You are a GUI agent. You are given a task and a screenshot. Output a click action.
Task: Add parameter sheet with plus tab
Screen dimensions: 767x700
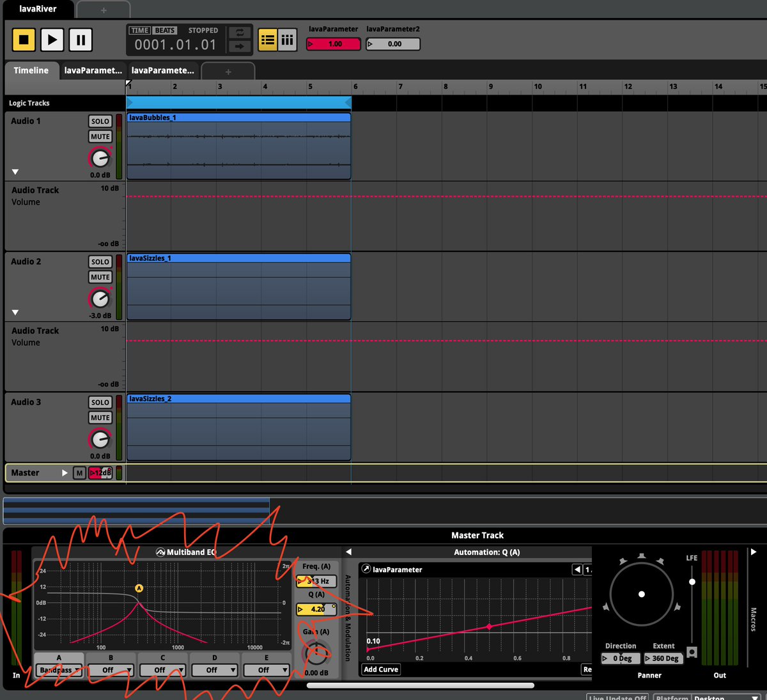pos(228,72)
